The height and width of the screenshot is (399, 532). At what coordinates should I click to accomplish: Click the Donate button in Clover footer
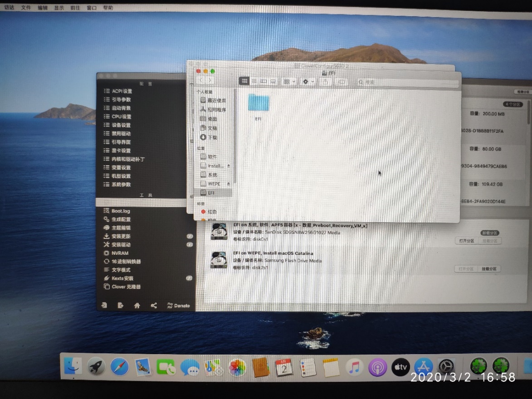(179, 305)
